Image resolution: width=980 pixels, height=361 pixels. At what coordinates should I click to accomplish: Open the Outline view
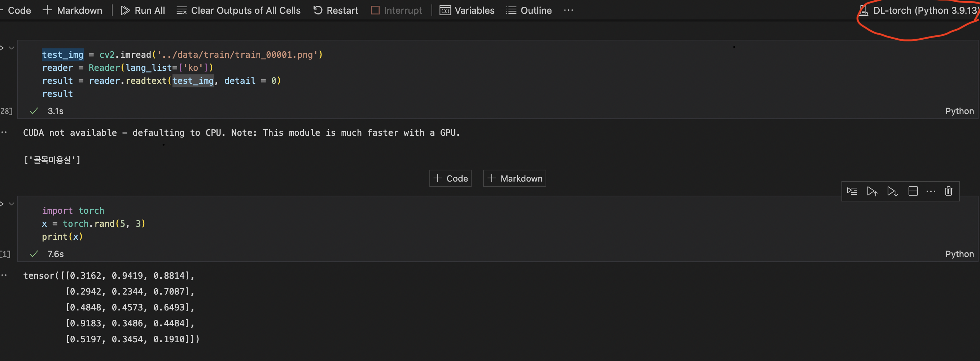pos(529,10)
